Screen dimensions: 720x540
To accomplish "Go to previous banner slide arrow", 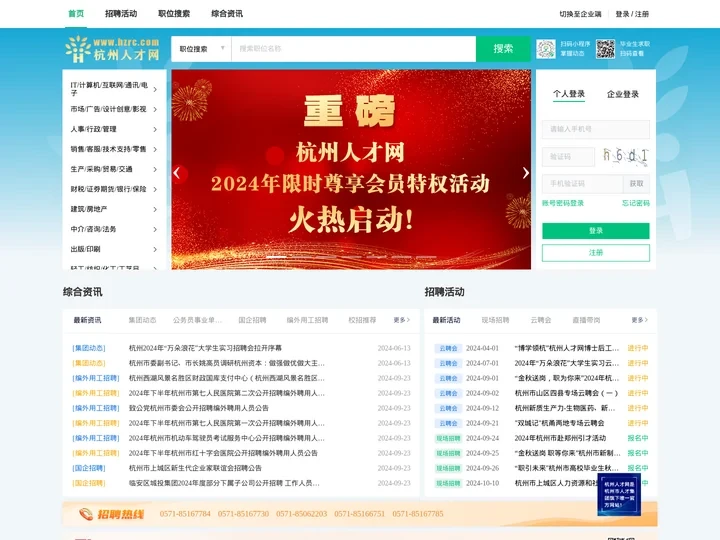I will coord(177,173).
